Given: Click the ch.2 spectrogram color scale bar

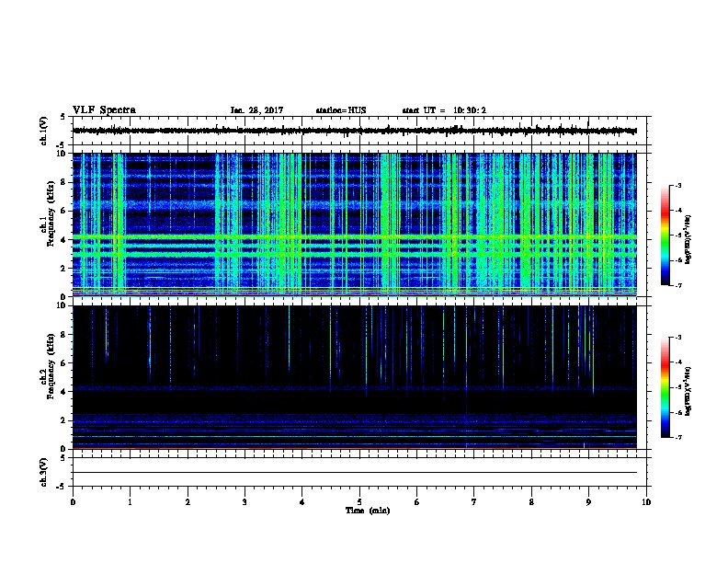Looking at the screenshot, I should (x=665, y=387).
